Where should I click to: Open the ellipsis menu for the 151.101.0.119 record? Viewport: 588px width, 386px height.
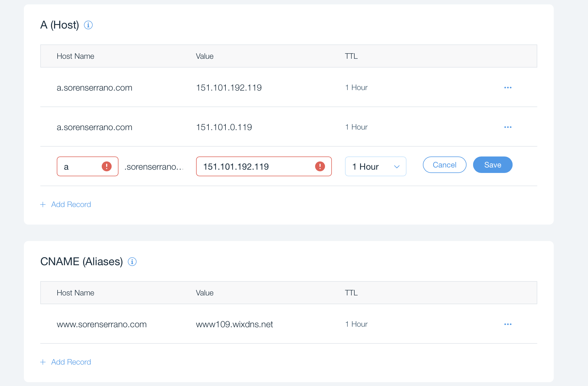[508, 127]
